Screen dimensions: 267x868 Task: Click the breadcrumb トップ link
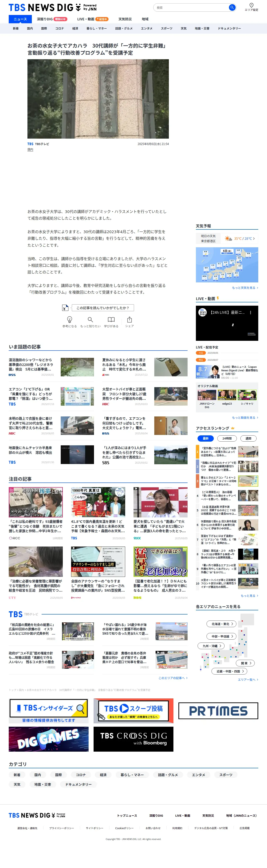[12, 690]
